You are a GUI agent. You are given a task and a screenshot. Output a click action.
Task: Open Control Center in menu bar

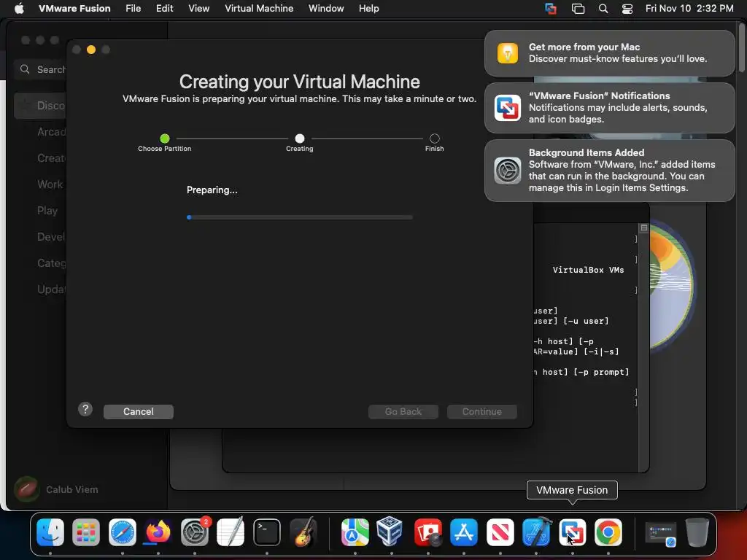627,9
